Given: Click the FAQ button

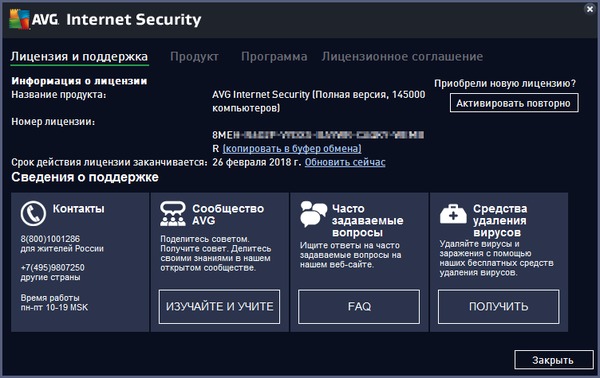Looking at the screenshot, I should [x=359, y=307].
